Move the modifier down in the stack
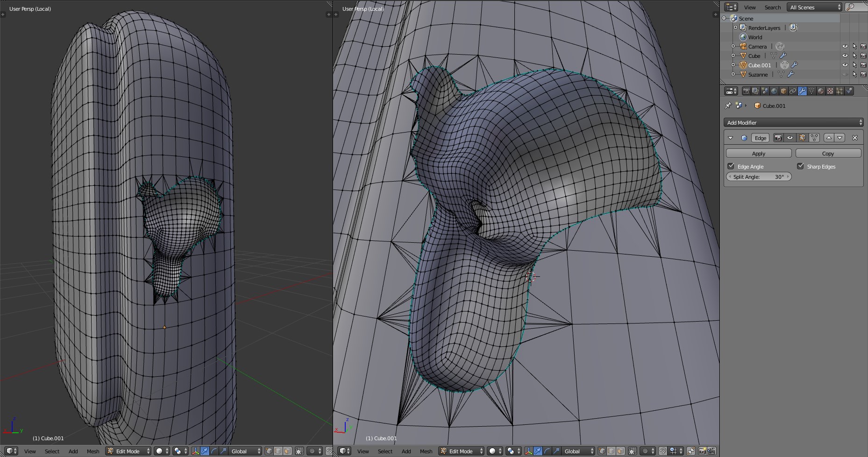The width and height of the screenshot is (868, 457). coord(840,138)
